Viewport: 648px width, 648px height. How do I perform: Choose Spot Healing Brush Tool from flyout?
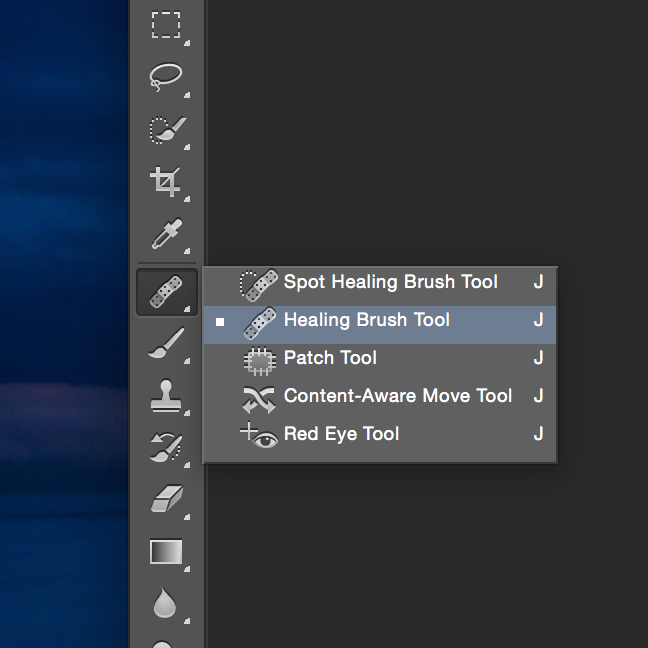(390, 283)
